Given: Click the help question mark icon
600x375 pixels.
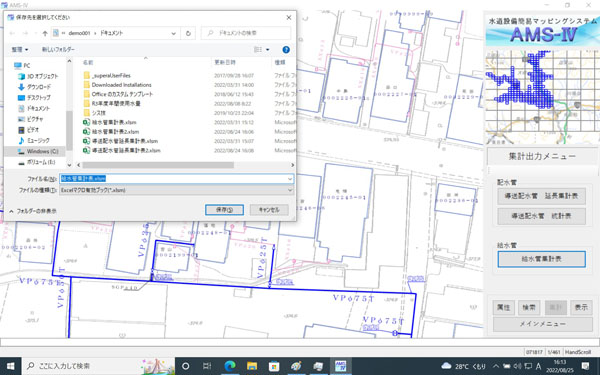Looking at the screenshot, I should tap(285, 50).
